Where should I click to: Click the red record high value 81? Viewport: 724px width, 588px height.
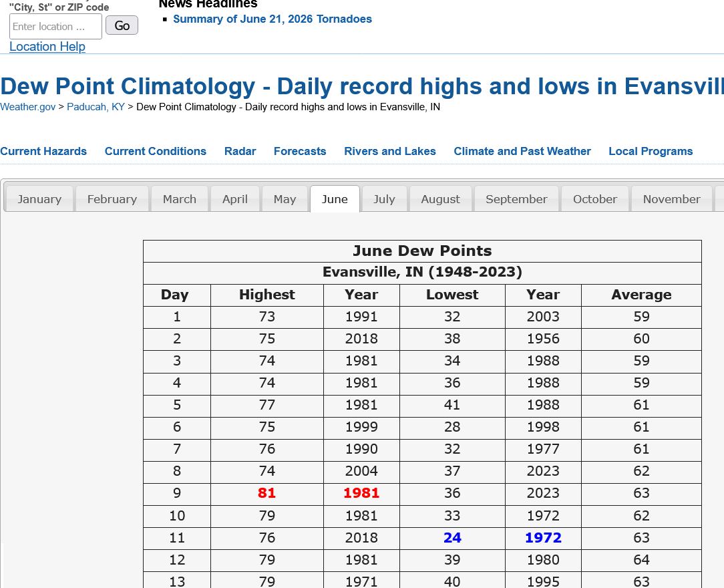click(x=267, y=493)
